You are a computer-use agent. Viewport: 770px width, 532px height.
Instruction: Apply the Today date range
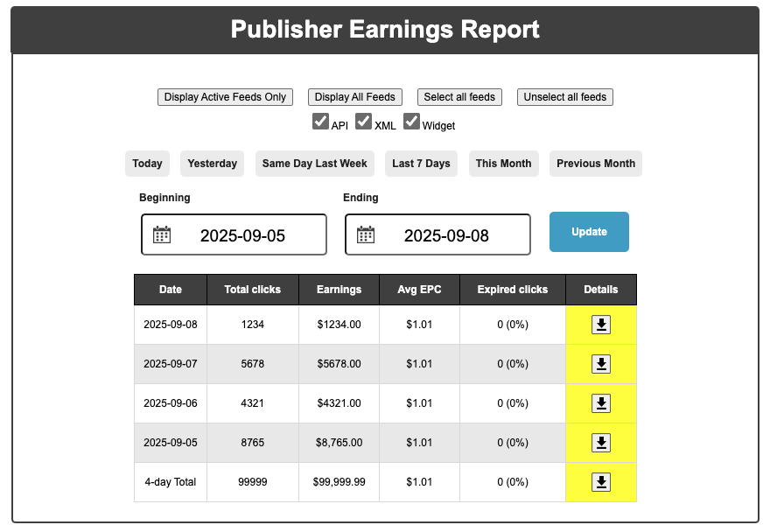tap(147, 164)
